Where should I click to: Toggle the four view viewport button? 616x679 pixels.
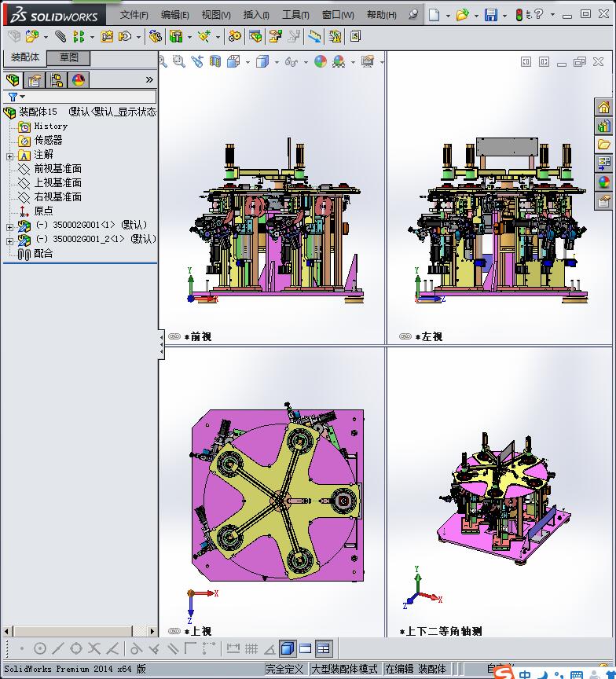pyautogui.click(x=324, y=648)
